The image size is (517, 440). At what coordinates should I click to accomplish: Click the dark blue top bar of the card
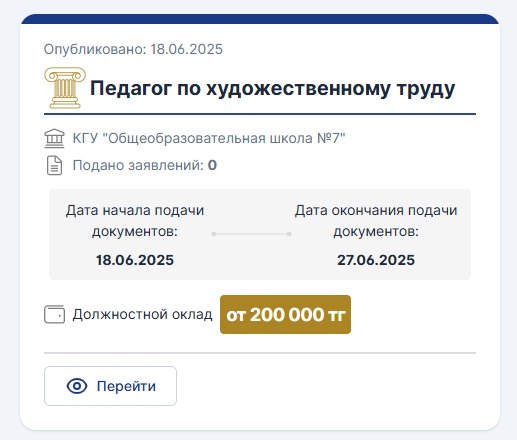[x=260, y=19]
